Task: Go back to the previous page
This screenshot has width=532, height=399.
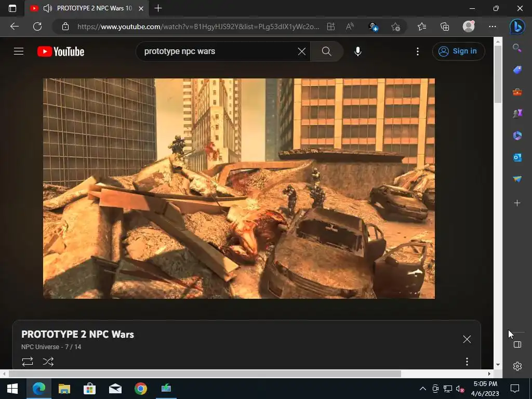Action: [x=14, y=26]
